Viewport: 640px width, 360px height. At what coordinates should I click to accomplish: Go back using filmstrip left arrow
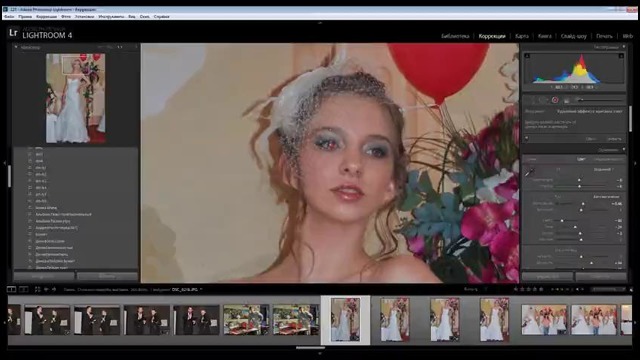click(46, 289)
